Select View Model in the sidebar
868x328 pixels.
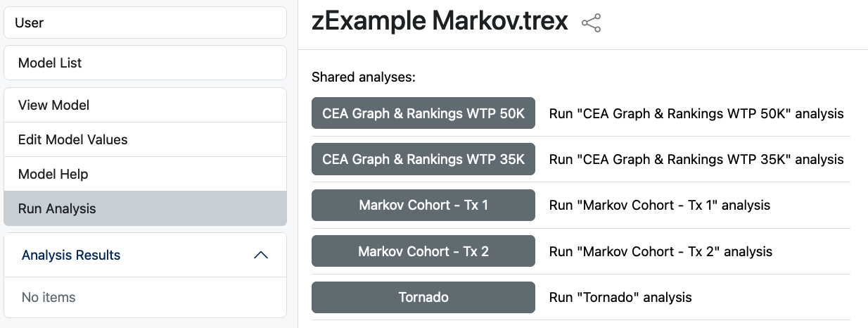pyautogui.click(x=146, y=105)
